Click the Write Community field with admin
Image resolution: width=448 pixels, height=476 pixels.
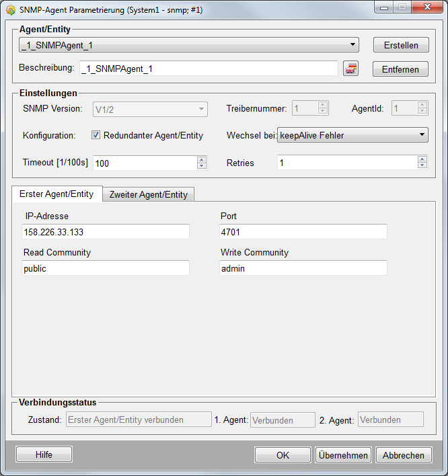point(303,268)
